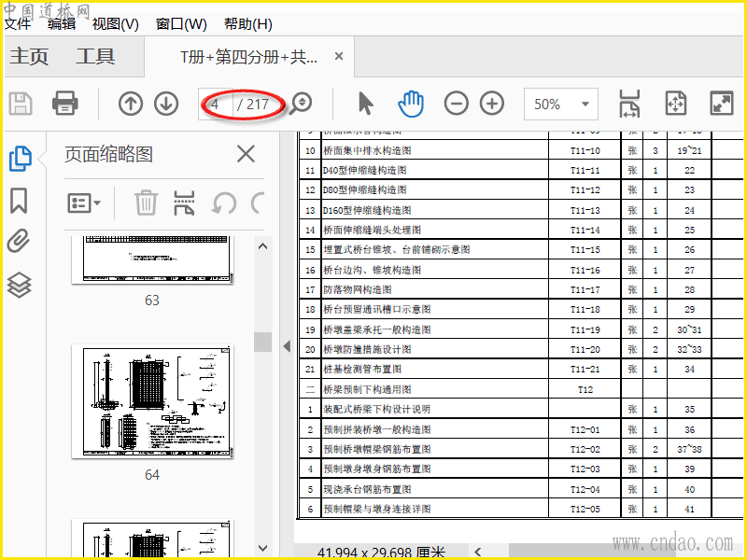The height and width of the screenshot is (560, 747).
Task: Open Bookmarks sidebar icon
Action: [x=19, y=200]
